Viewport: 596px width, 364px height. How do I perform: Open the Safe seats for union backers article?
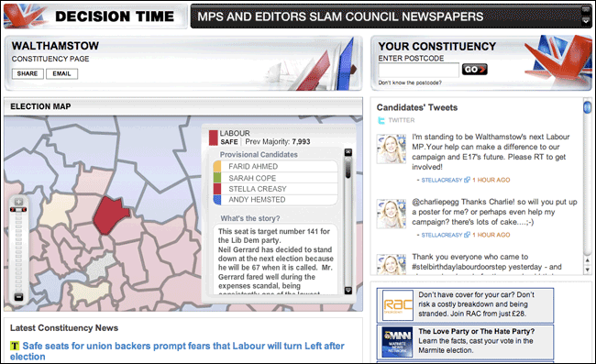(x=177, y=351)
